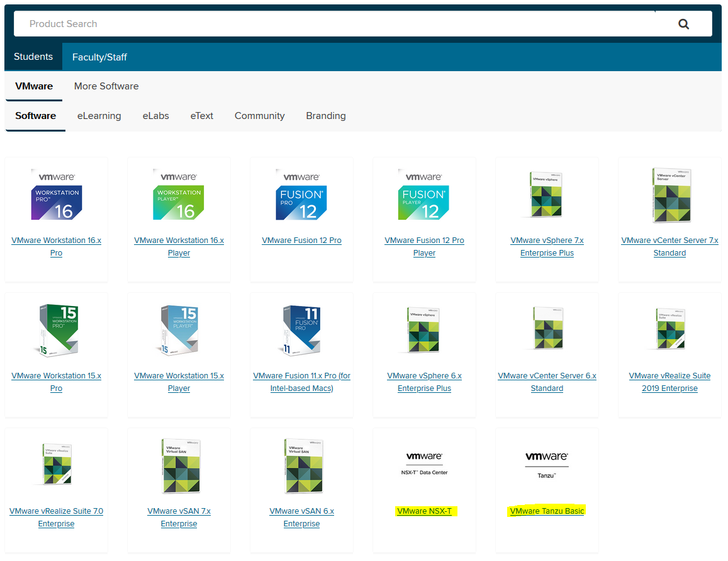Click the Fusion 12 Pro blue box image
Image resolution: width=728 pixels, height=561 pixels.
[301, 194]
